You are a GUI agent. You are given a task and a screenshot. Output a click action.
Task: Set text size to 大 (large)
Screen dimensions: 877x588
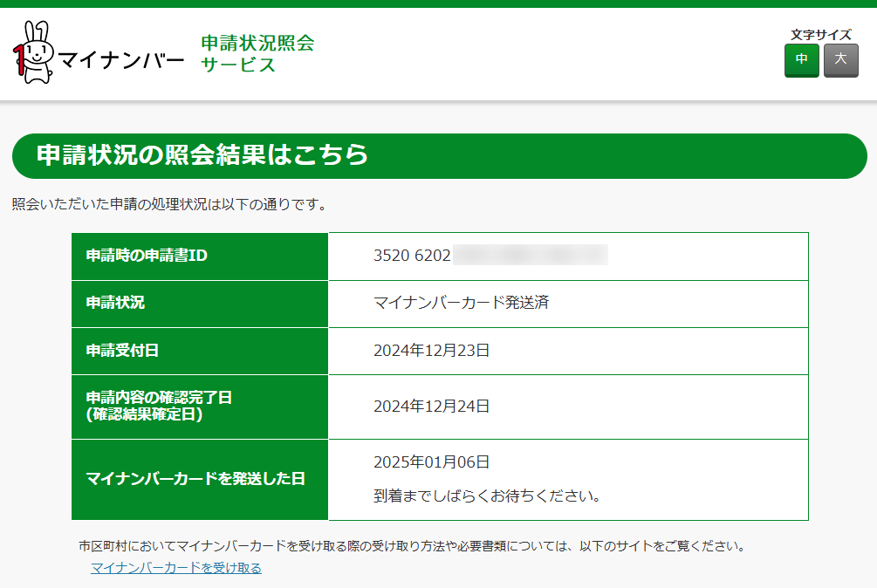(x=840, y=60)
